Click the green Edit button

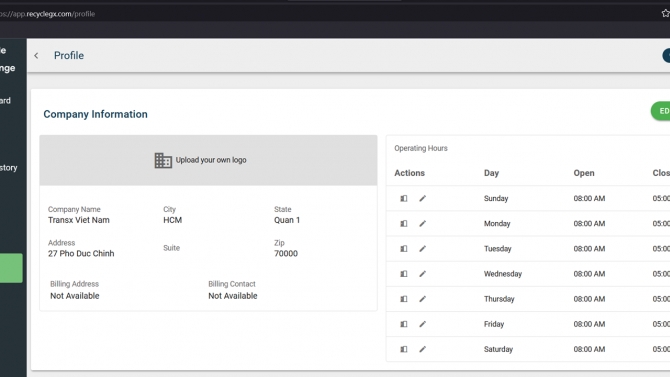[661, 111]
